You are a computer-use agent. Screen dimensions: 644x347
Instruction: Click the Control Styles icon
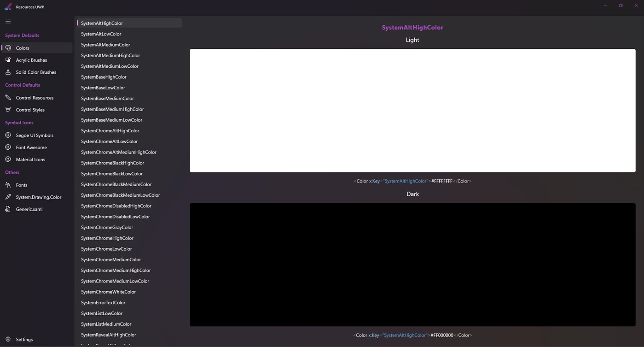pos(8,110)
